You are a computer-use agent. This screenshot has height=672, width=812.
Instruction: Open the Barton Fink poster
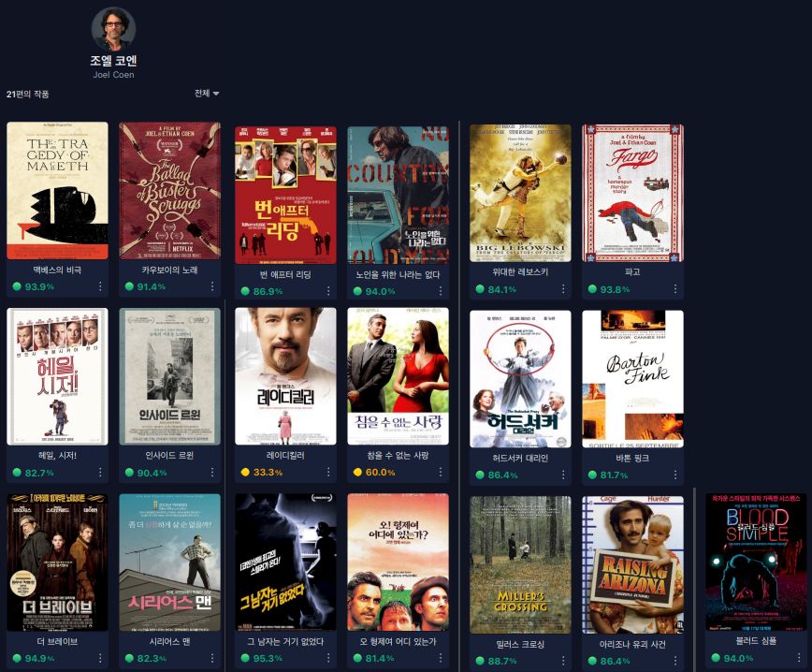tap(632, 379)
